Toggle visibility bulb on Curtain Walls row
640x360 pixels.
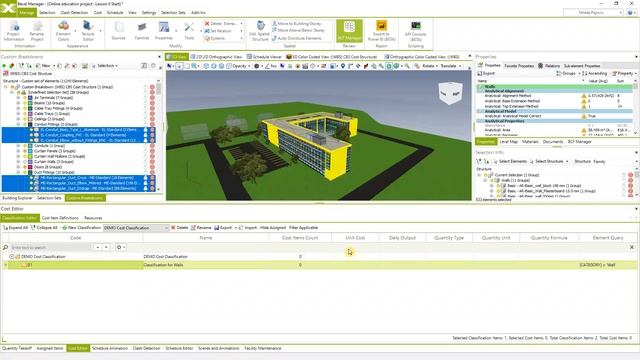(x=24, y=162)
